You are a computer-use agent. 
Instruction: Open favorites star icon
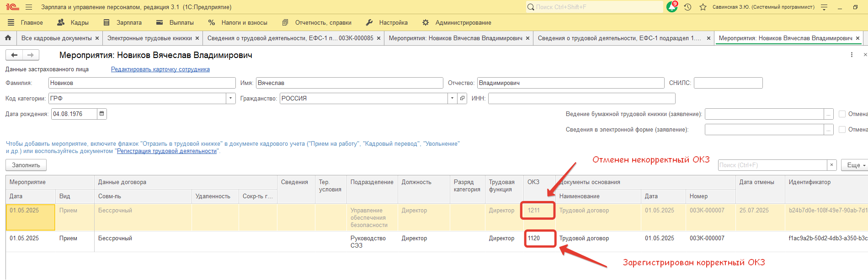click(703, 7)
